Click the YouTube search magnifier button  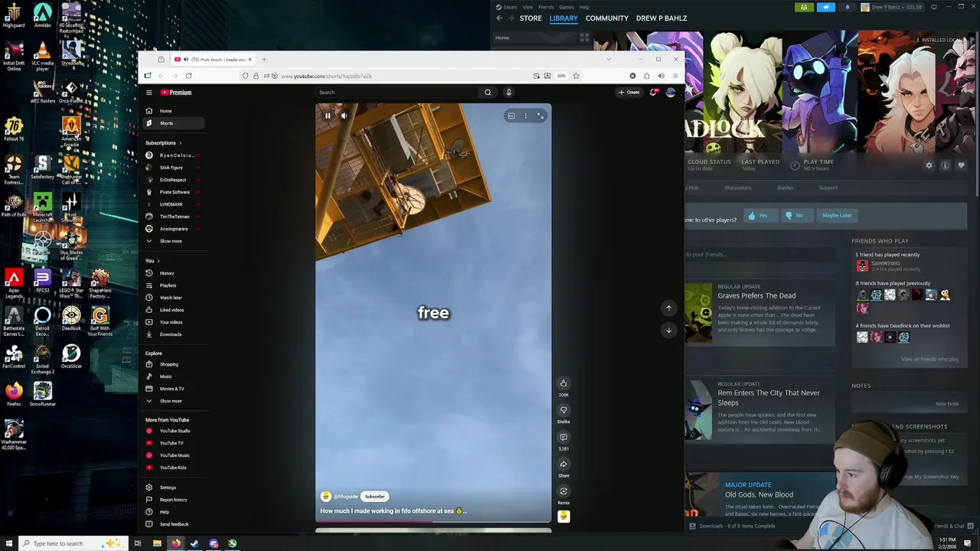point(488,93)
